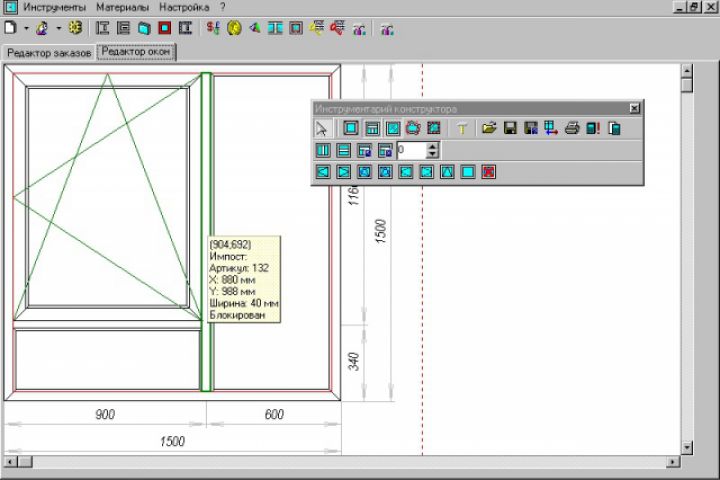Click the yellow coin icon

234,28
